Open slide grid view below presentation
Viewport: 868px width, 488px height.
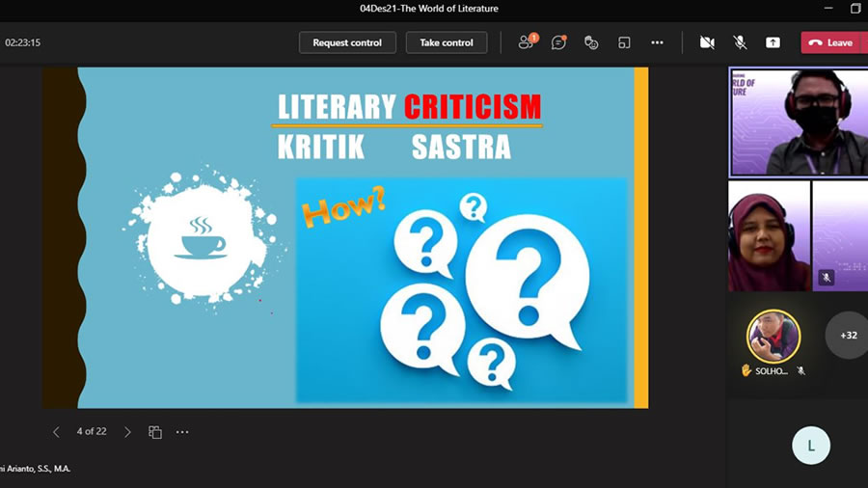155,432
